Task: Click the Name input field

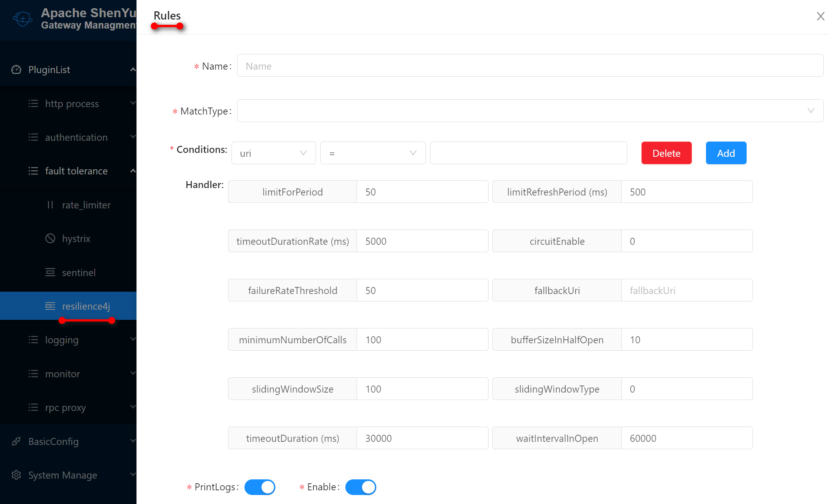Action: click(530, 66)
